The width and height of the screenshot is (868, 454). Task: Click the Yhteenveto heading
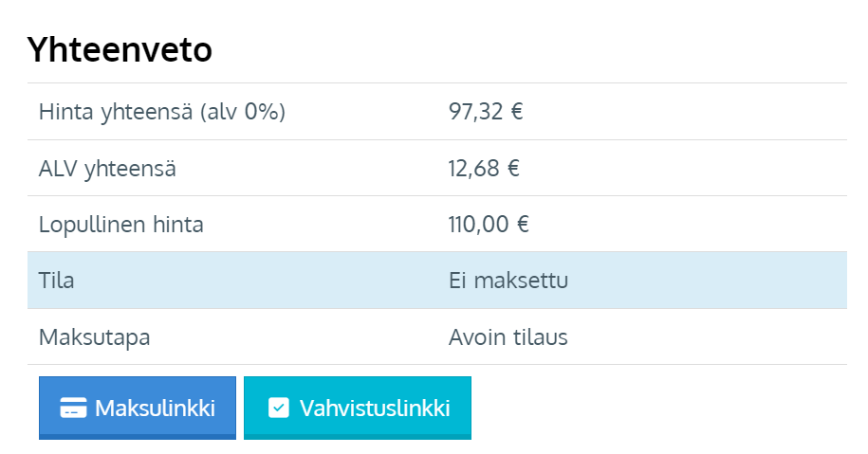click(120, 50)
